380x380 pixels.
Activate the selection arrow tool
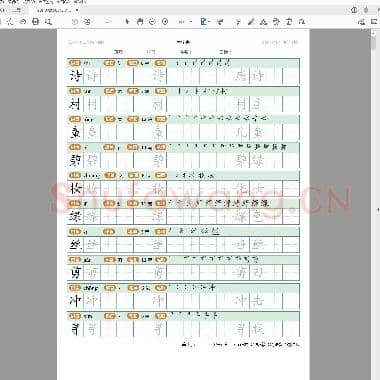(x=127, y=22)
